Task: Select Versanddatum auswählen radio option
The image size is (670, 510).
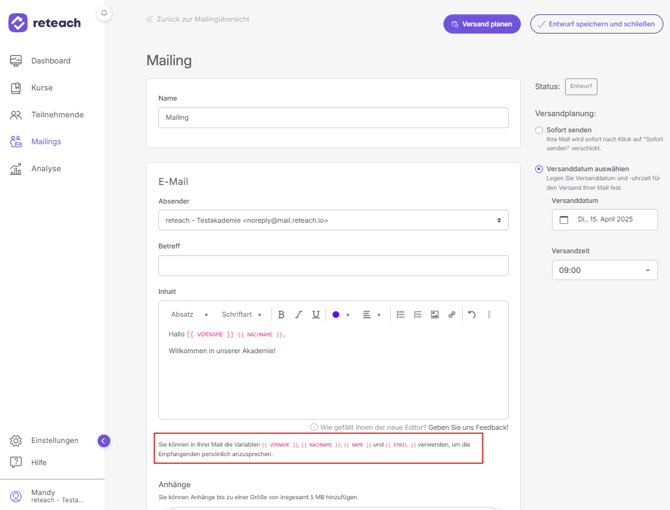Action: (x=539, y=169)
